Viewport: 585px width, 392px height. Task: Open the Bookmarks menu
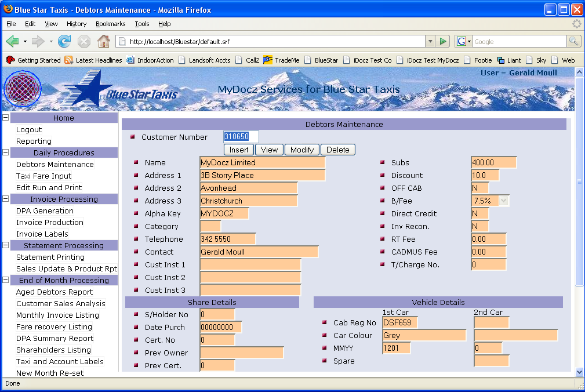click(110, 24)
